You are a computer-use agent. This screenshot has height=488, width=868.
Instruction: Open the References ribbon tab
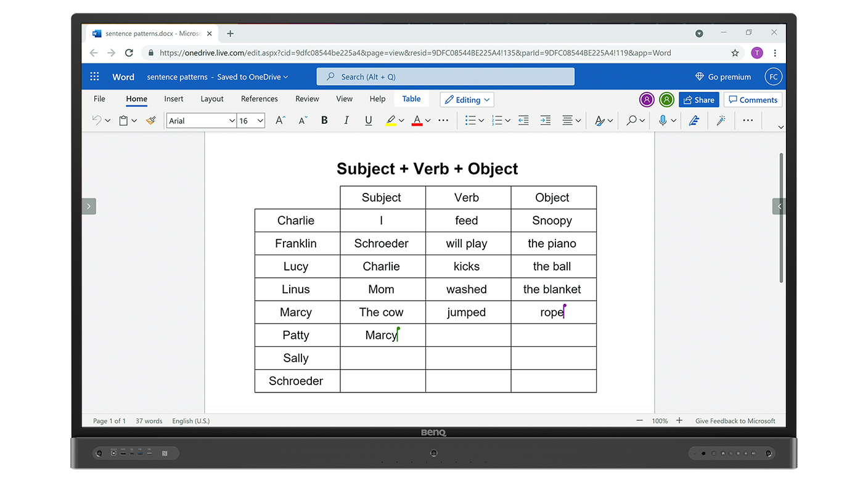259,99
